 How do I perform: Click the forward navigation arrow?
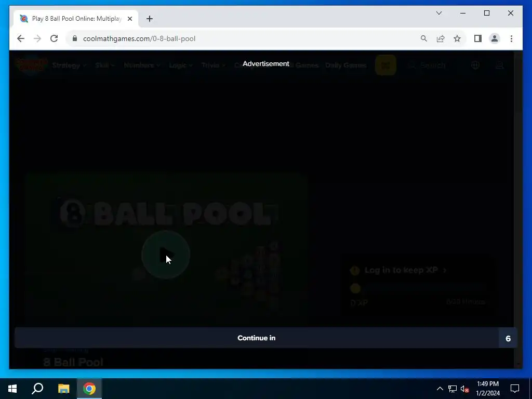click(37, 38)
